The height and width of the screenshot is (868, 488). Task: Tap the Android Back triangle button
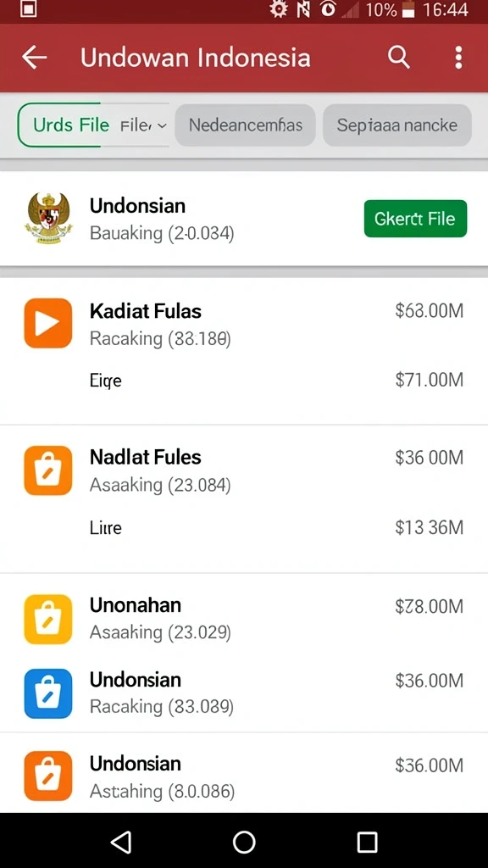coord(121,842)
